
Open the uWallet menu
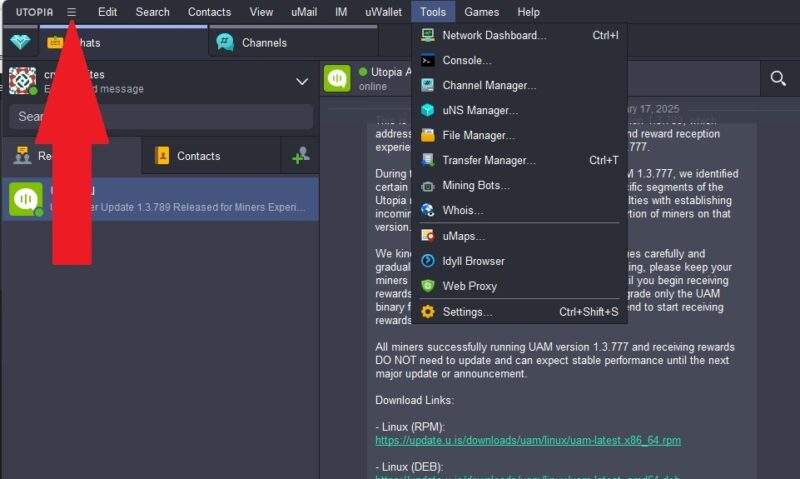[x=383, y=12]
